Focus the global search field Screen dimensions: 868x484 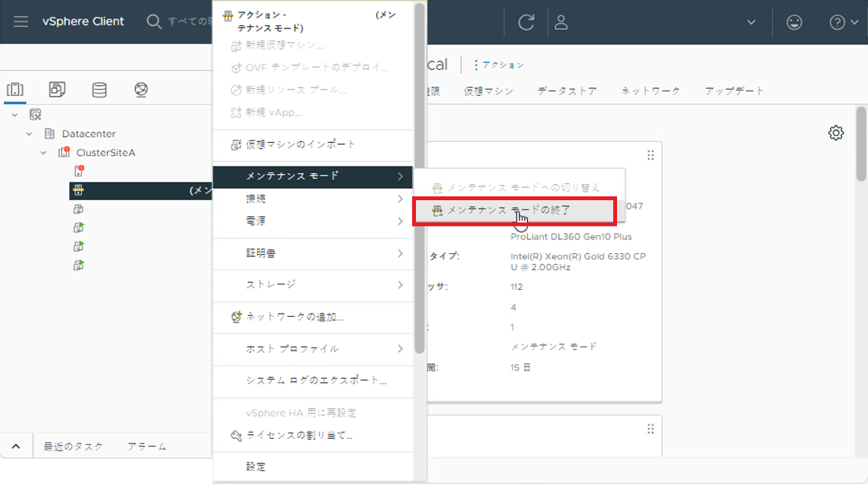190,21
